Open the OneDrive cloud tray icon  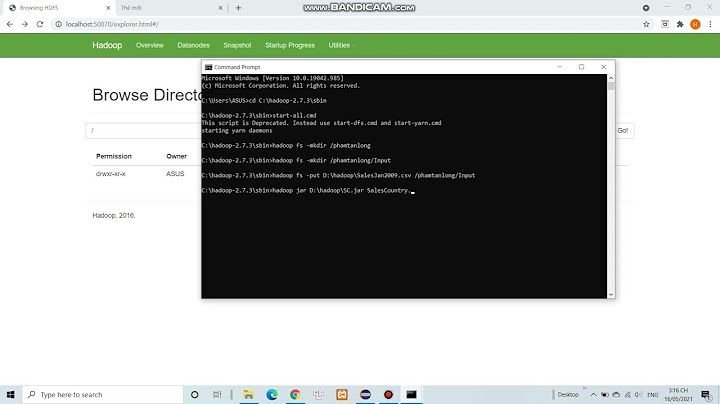click(616, 394)
